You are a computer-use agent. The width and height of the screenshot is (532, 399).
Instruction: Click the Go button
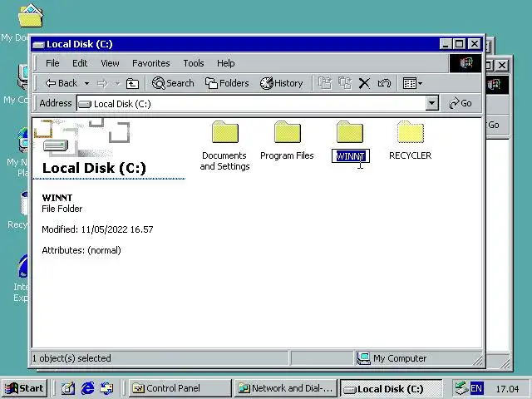coord(461,103)
